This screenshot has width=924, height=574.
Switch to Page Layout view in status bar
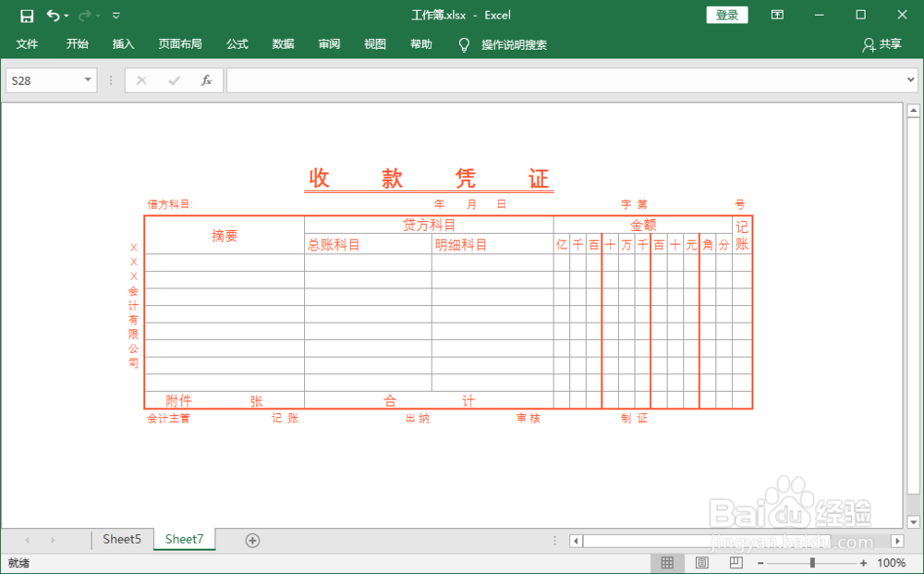[x=701, y=562]
